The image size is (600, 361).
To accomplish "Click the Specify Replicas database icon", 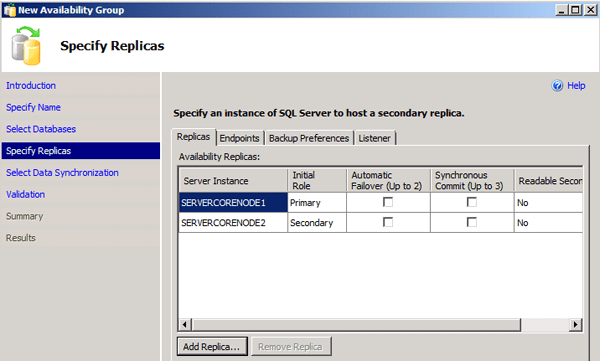I will click(x=26, y=46).
